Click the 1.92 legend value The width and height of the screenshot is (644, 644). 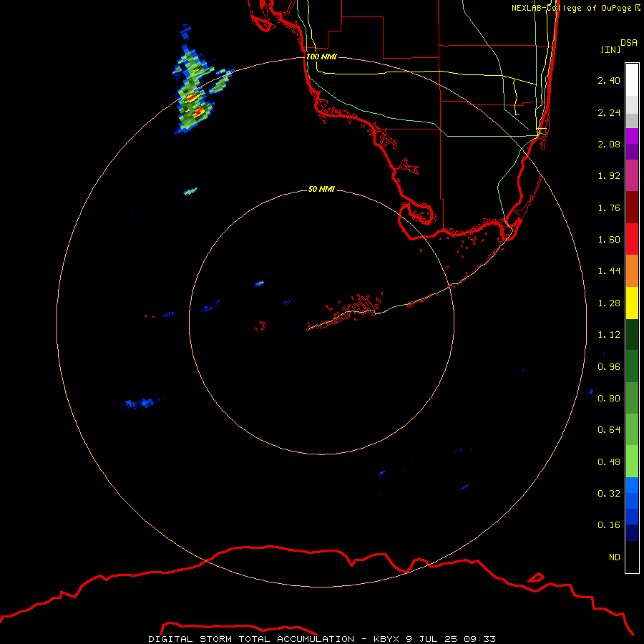pyautogui.click(x=609, y=176)
